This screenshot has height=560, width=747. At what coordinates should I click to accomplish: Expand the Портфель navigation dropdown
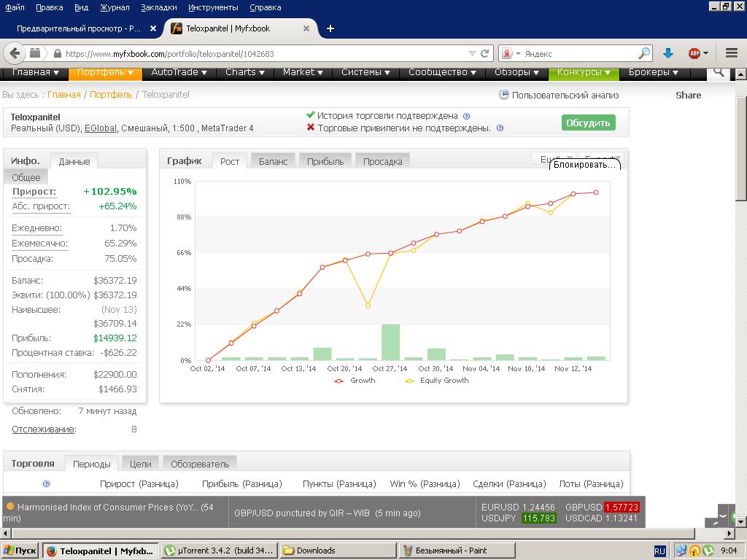pyautogui.click(x=105, y=72)
